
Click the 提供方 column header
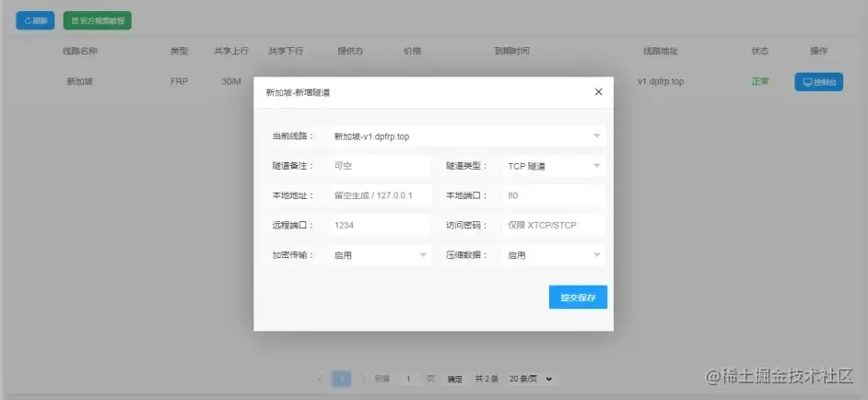350,51
